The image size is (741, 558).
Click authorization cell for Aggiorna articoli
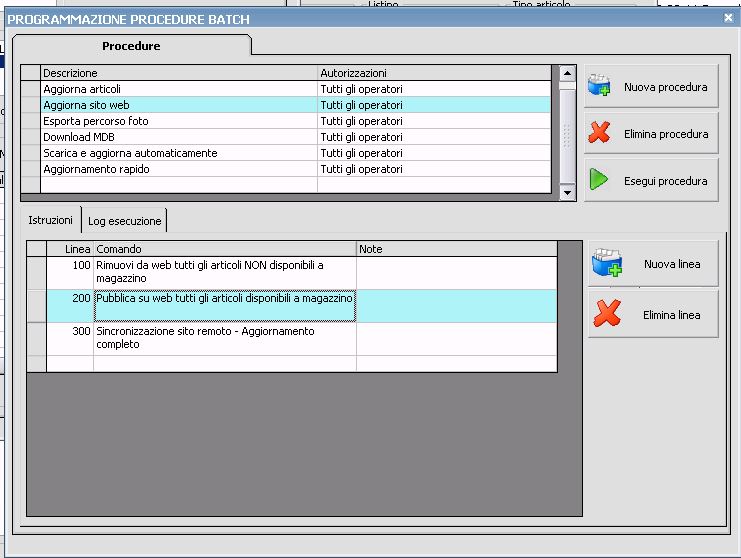pos(434,89)
